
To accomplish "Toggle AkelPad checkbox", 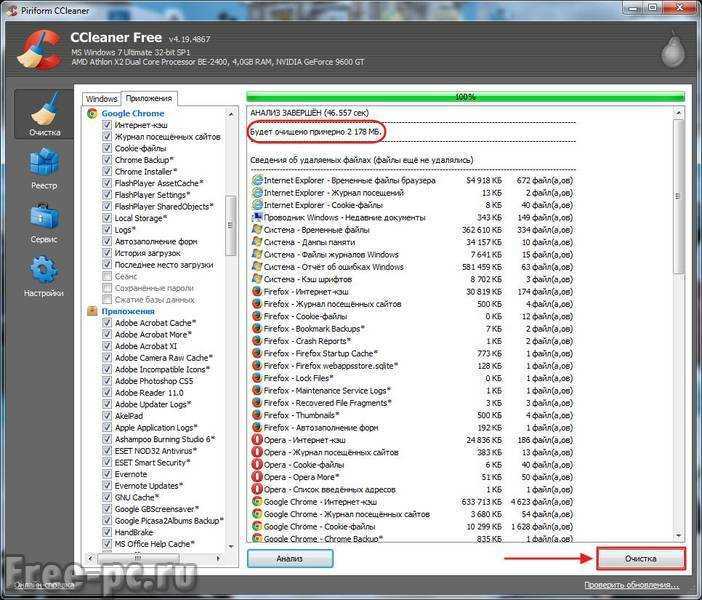I will pyautogui.click(x=107, y=416).
